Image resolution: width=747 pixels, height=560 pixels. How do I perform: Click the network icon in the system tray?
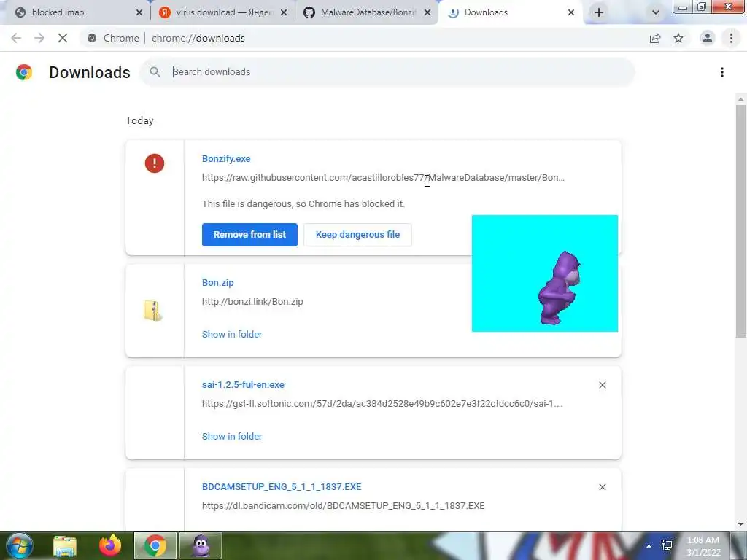point(667,545)
